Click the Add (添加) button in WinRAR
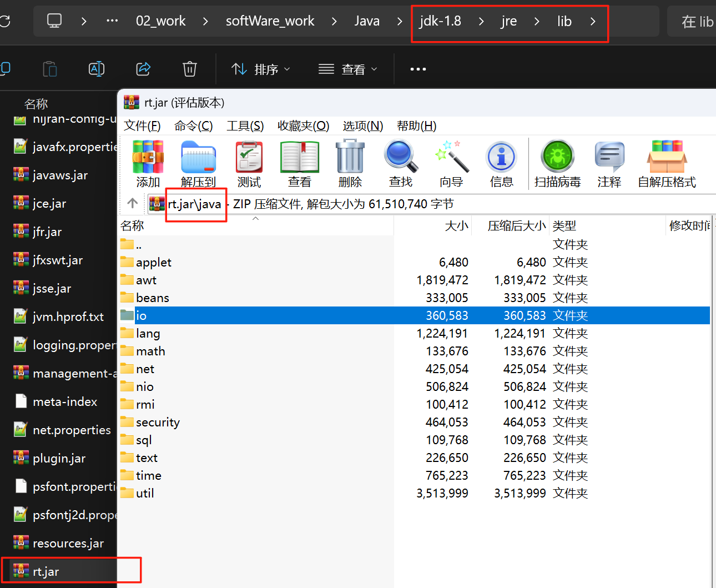 (148, 164)
